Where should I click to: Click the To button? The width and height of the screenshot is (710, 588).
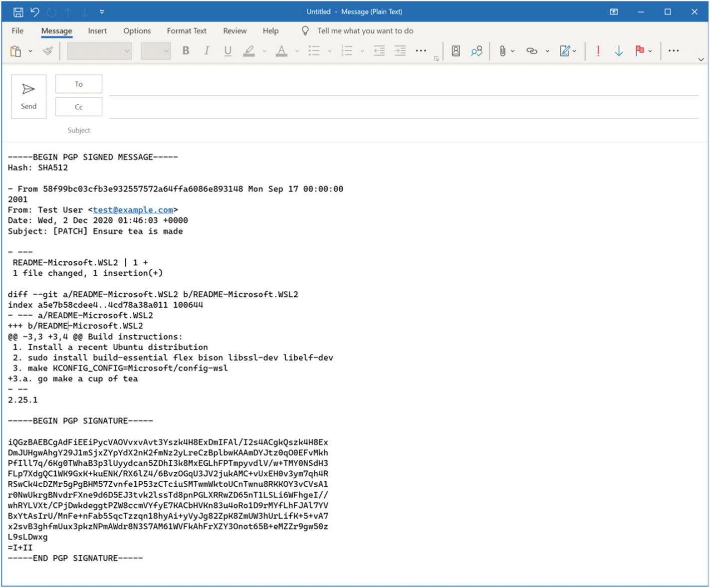pos(79,84)
